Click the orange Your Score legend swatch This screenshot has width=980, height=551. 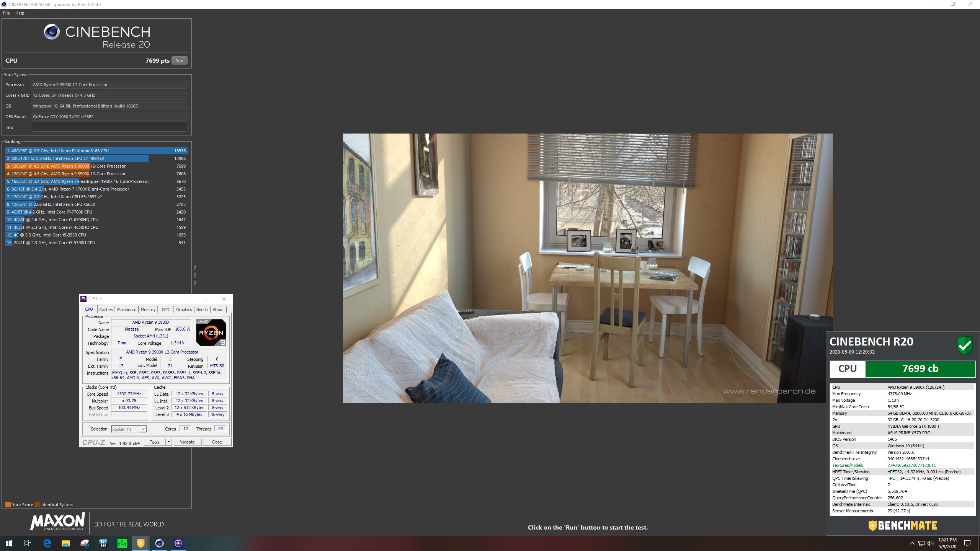[8, 504]
